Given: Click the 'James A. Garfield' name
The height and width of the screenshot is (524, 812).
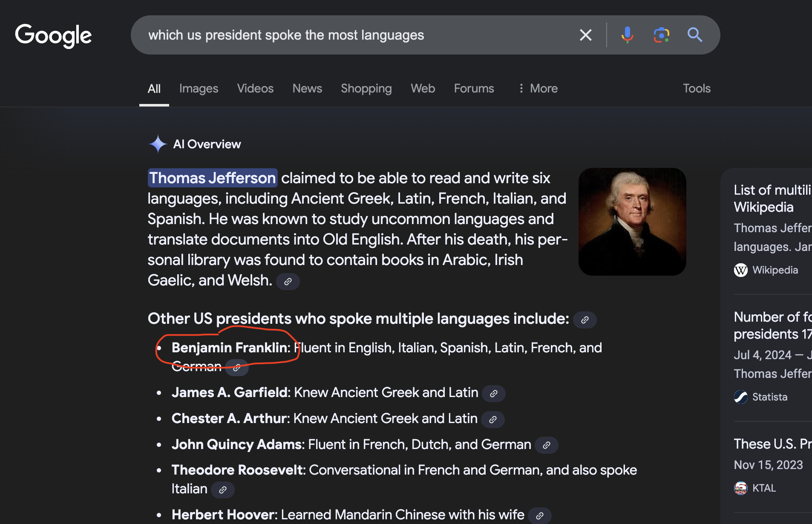Looking at the screenshot, I should tap(230, 392).
